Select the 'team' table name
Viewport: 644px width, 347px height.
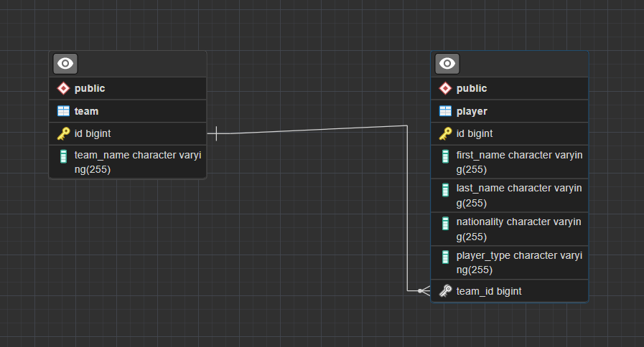point(86,111)
